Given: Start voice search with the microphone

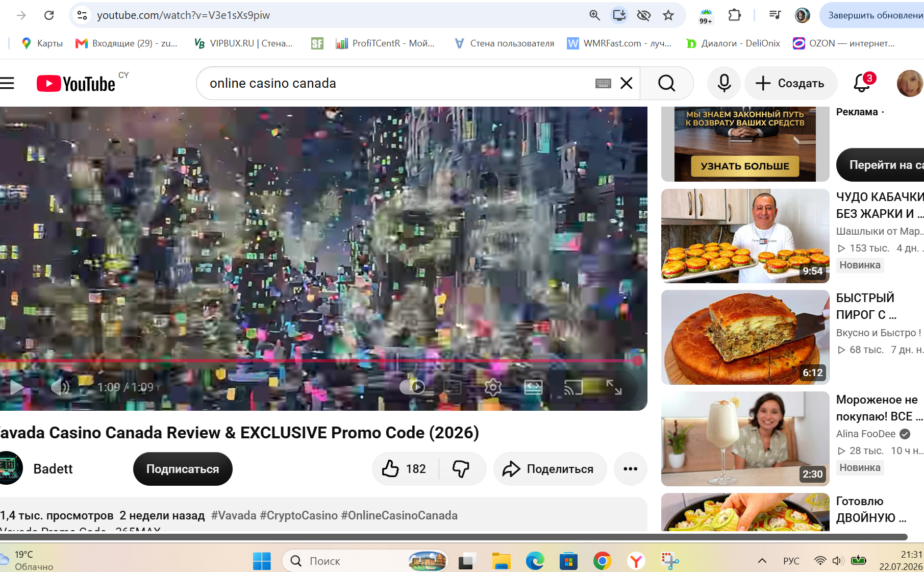Looking at the screenshot, I should (724, 83).
